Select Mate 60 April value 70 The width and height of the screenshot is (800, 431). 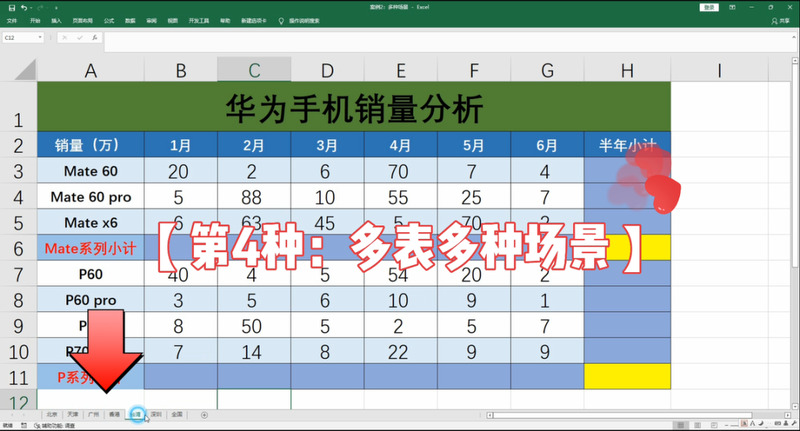[x=401, y=171]
